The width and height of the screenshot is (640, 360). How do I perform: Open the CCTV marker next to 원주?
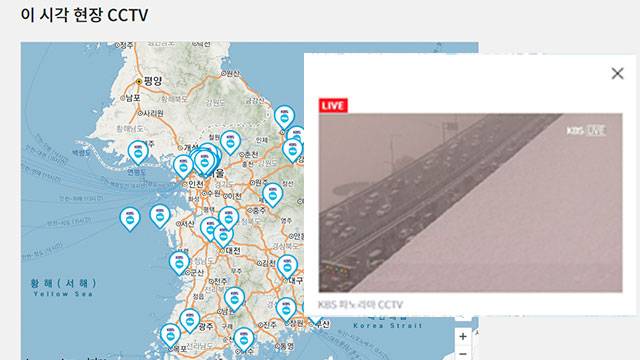[272, 195]
